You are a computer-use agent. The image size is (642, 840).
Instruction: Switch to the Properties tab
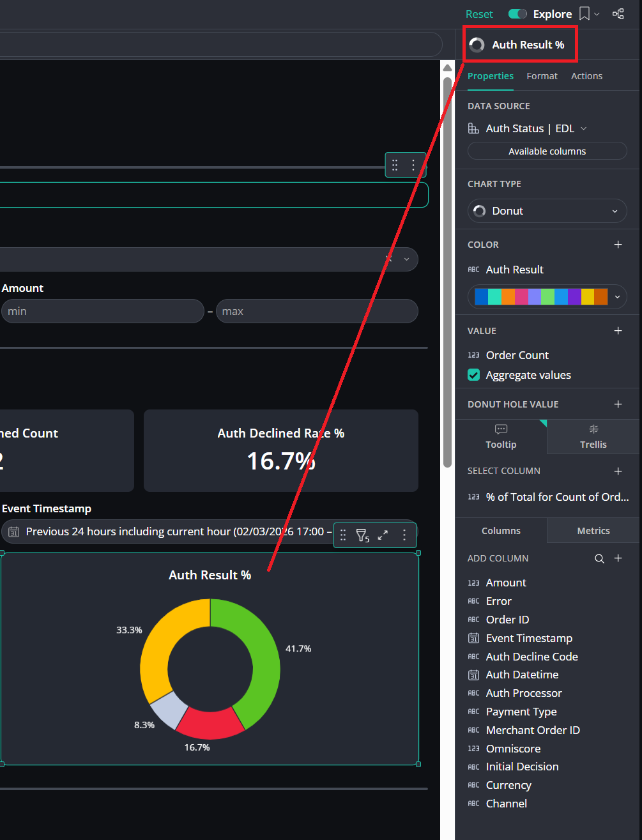(x=491, y=76)
